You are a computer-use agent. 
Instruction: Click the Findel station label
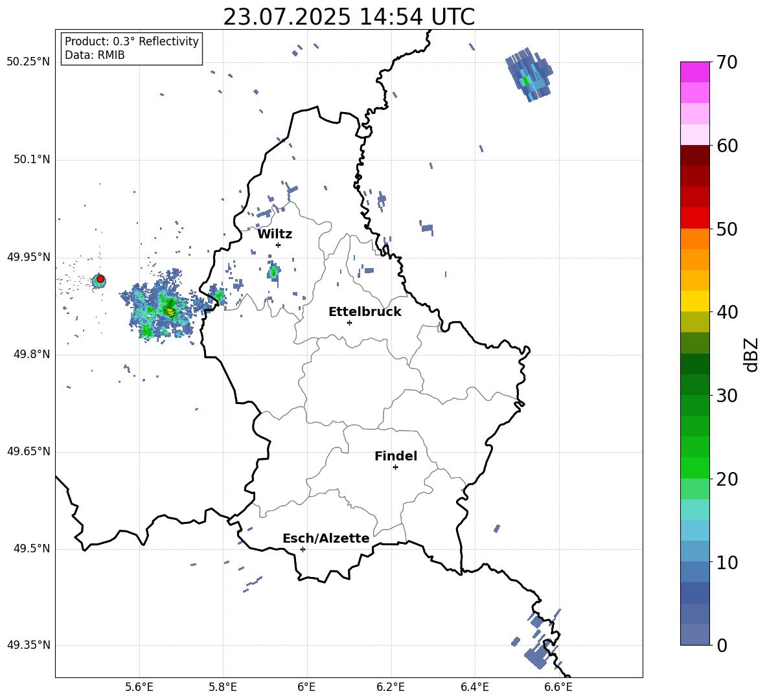point(396,456)
